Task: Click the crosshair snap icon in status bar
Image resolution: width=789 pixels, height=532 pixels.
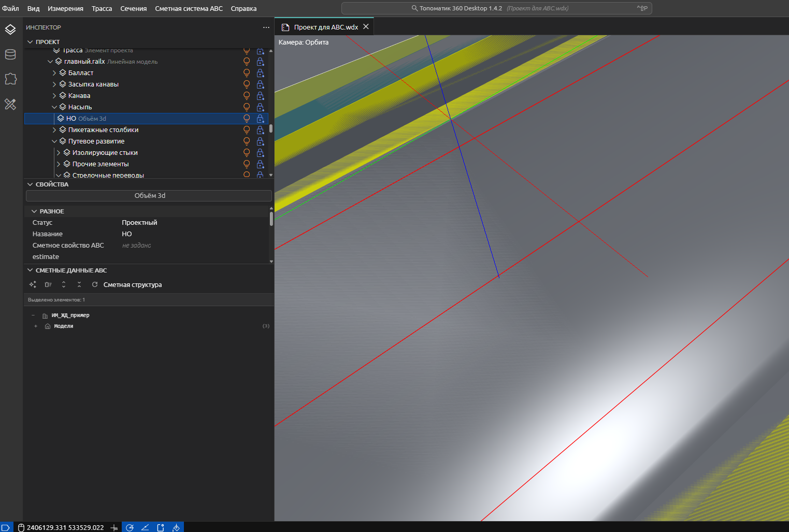Action: click(114, 527)
